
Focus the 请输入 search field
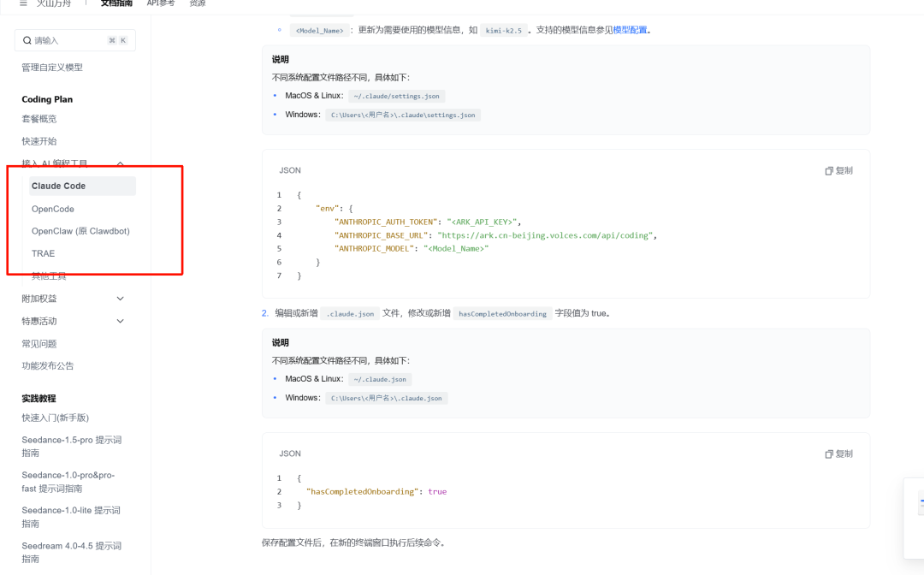(68, 40)
